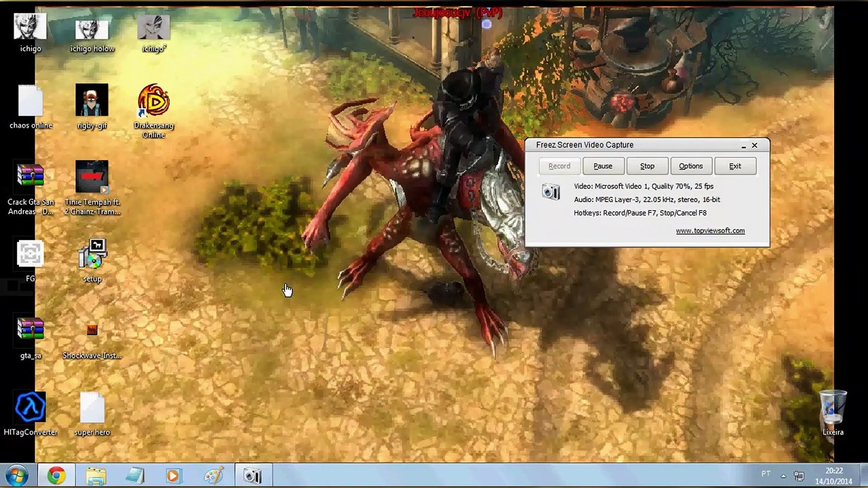Pause the screen recording
868x488 pixels.
[603, 166]
